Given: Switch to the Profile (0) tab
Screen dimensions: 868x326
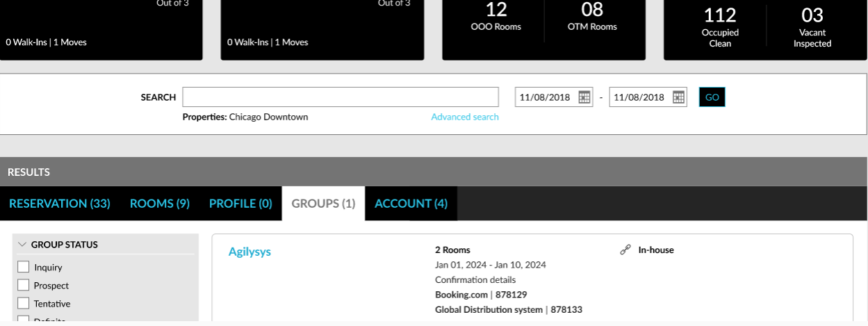Looking at the screenshot, I should (240, 204).
